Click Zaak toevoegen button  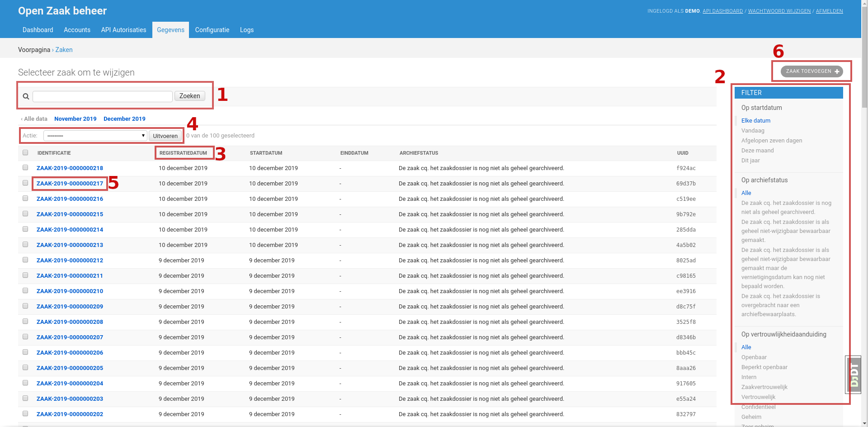point(811,71)
